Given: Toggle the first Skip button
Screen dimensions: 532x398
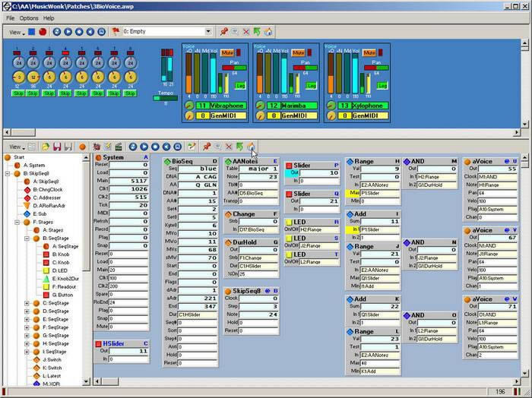Looking at the screenshot, I should [x=17, y=93].
